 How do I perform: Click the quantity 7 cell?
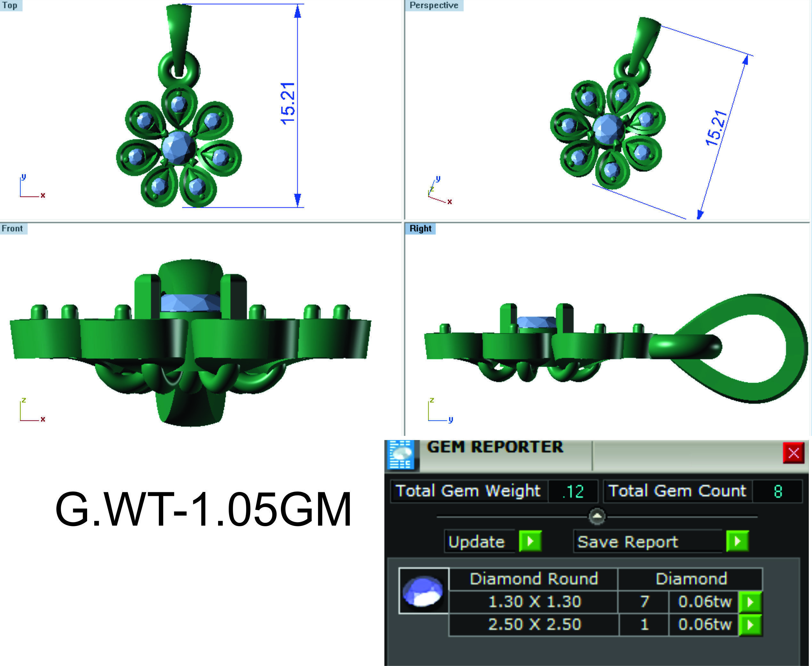tap(644, 602)
